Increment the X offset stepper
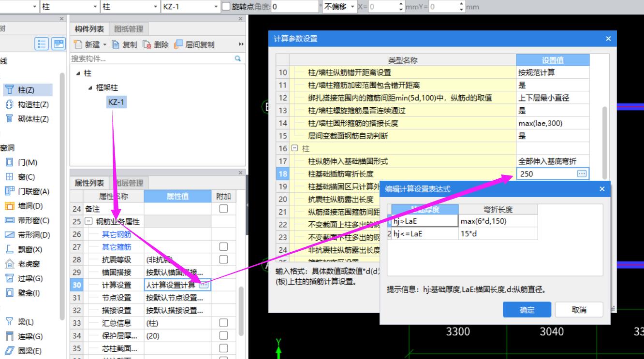 pos(401,4)
